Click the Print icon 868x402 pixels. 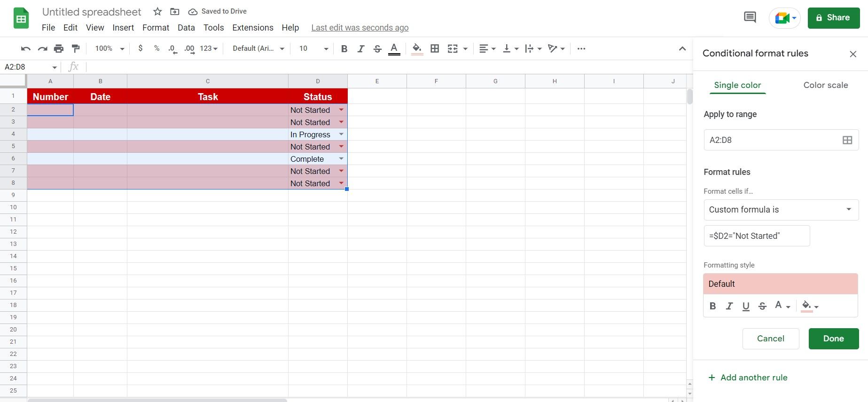pyautogui.click(x=59, y=48)
